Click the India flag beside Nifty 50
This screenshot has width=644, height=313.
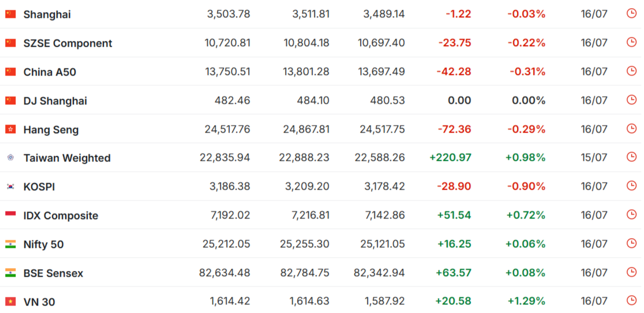click(10, 244)
